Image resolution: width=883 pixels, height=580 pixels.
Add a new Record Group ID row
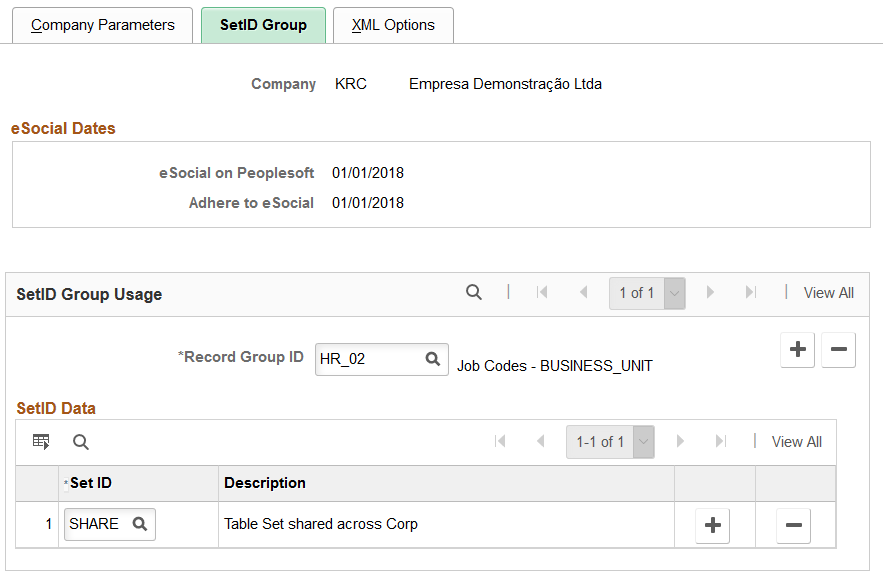point(797,350)
